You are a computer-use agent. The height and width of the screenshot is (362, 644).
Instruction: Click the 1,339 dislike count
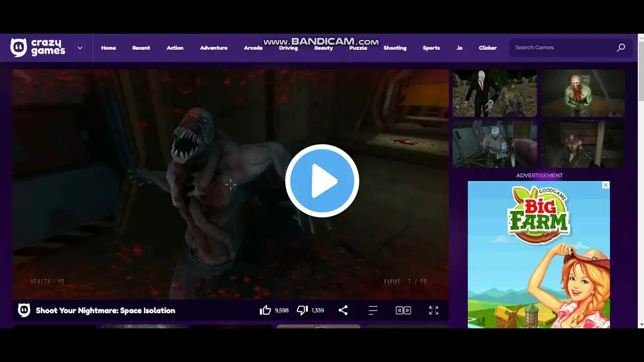(x=318, y=311)
